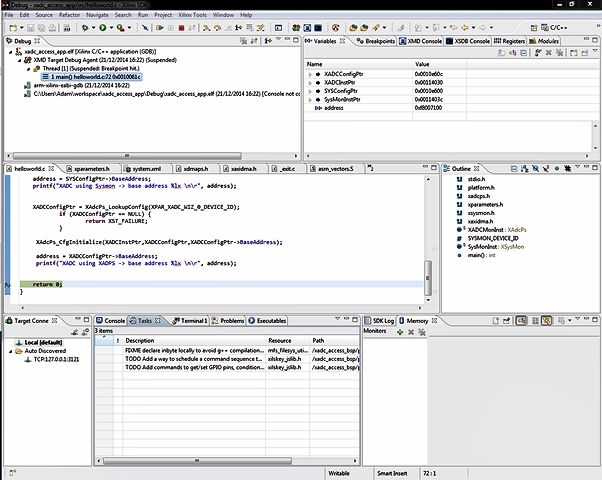
Task: Switch to the Breakpoints tab
Action: 375,41
